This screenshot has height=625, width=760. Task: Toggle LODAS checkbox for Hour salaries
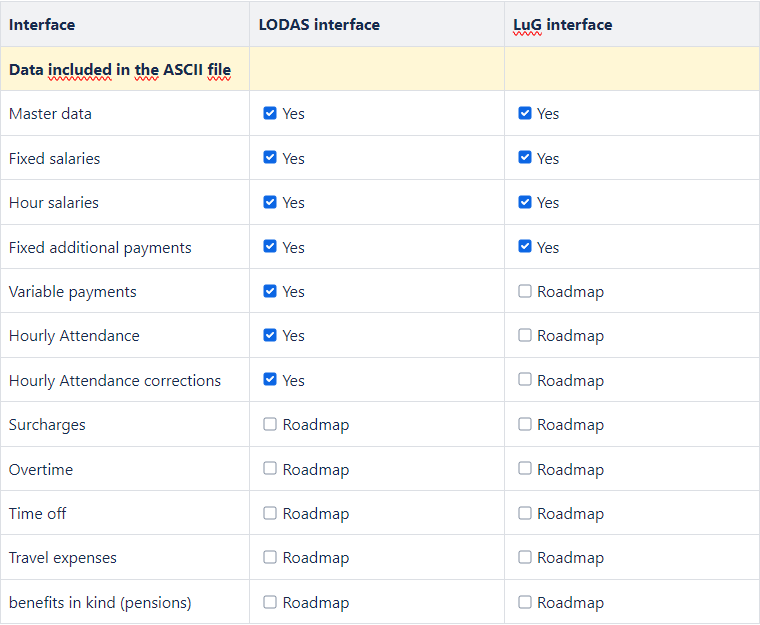point(270,202)
